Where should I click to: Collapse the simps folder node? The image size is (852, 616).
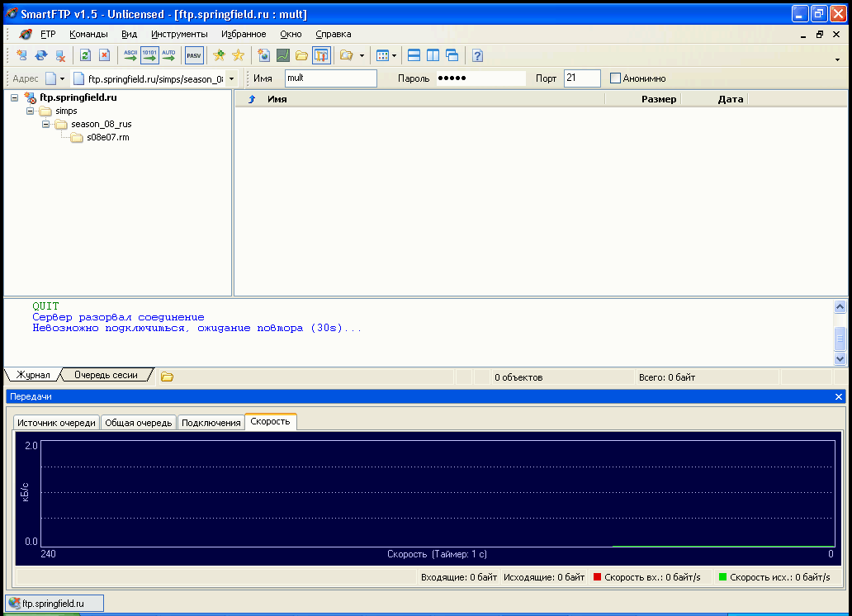pos(31,111)
